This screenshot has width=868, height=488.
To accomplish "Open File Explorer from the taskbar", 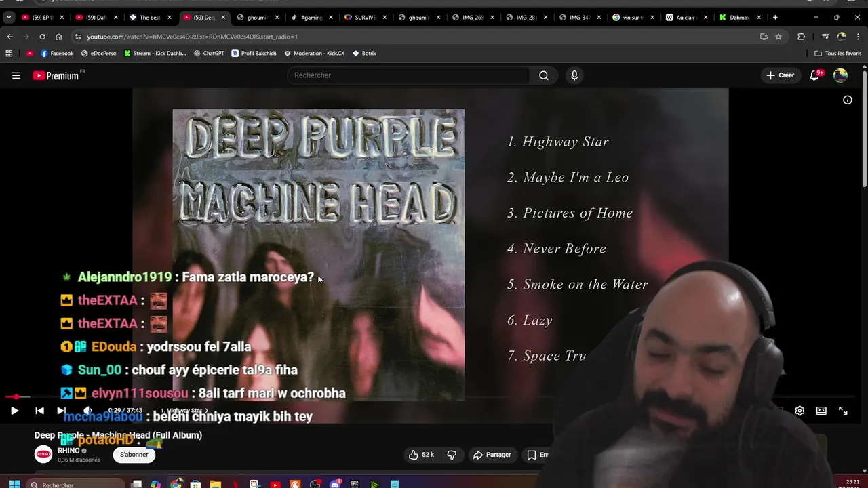I will [215, 484].
